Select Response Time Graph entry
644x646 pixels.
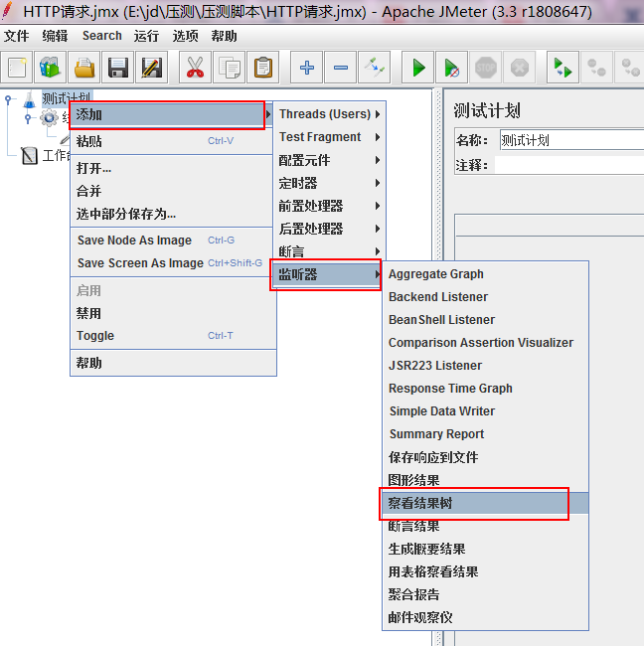(485, 388)
